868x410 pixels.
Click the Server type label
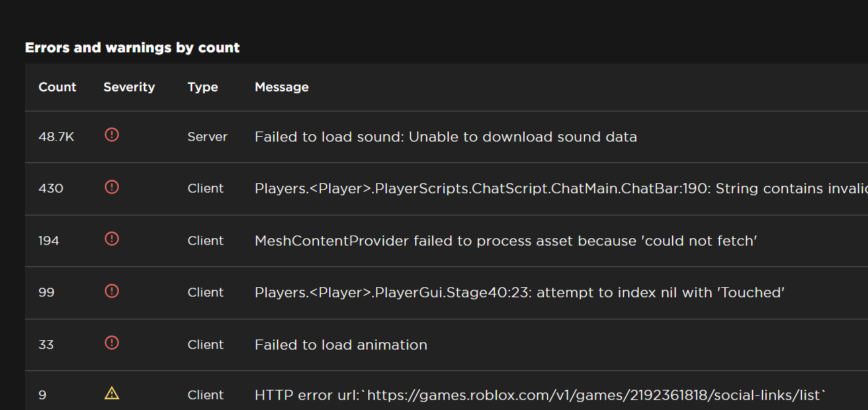click(207, 136)
